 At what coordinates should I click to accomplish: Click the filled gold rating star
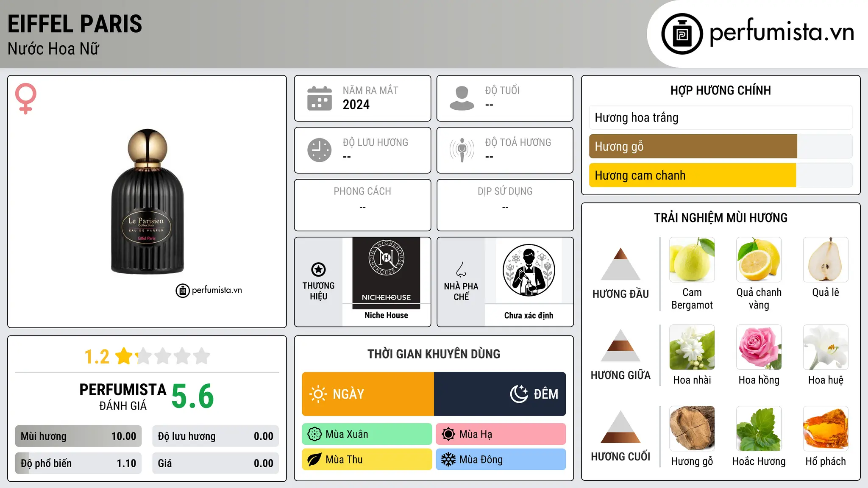[x=124, y=356]
